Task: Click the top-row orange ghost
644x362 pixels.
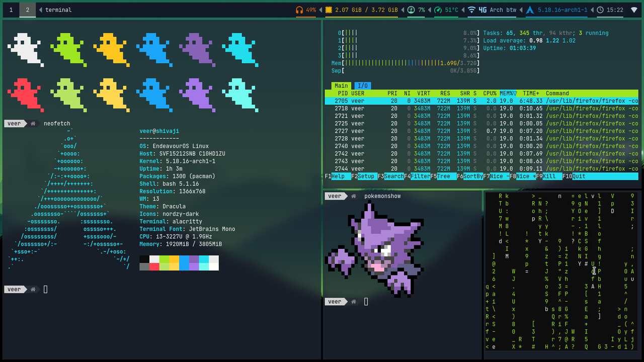Action: (111, 49)
